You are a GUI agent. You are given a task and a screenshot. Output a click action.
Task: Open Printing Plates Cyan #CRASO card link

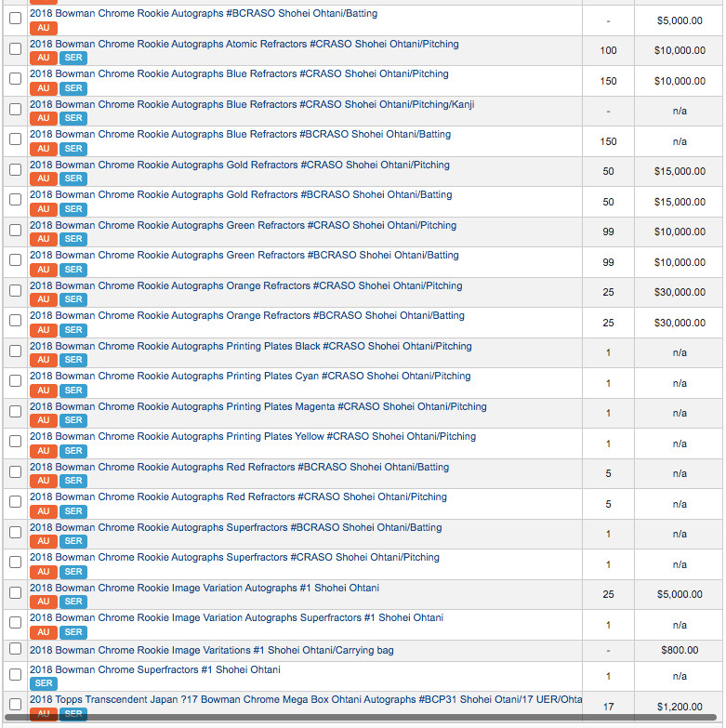tap(250, 376)
